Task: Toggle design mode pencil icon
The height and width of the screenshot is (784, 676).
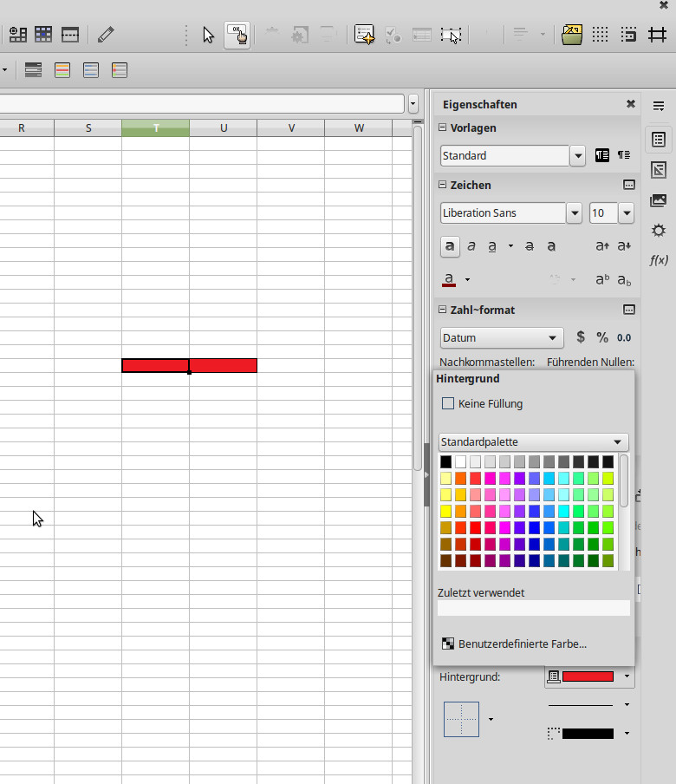Action: (106, 35)
